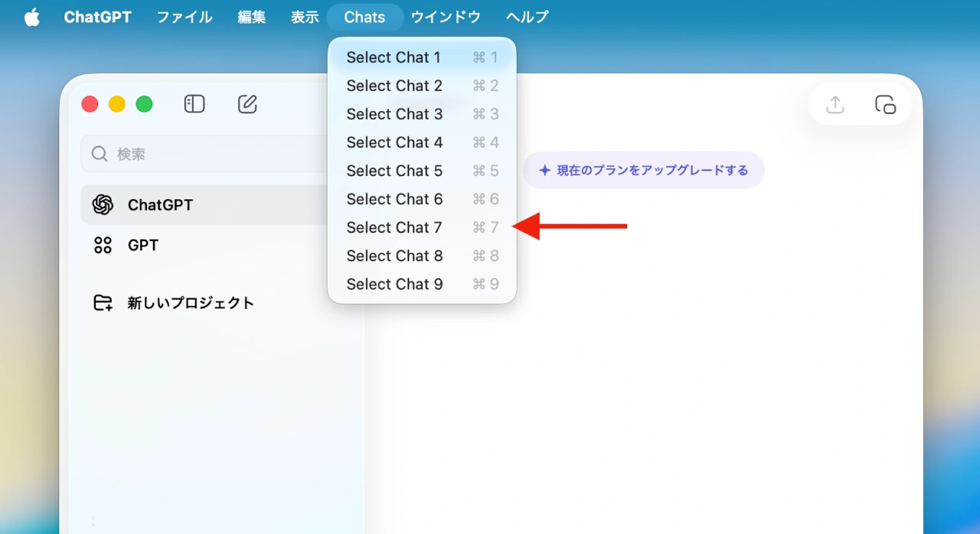
Task: Open the ウインドウ menu in the menu bar
Action: pyautogui.click(x=445, y=17)
